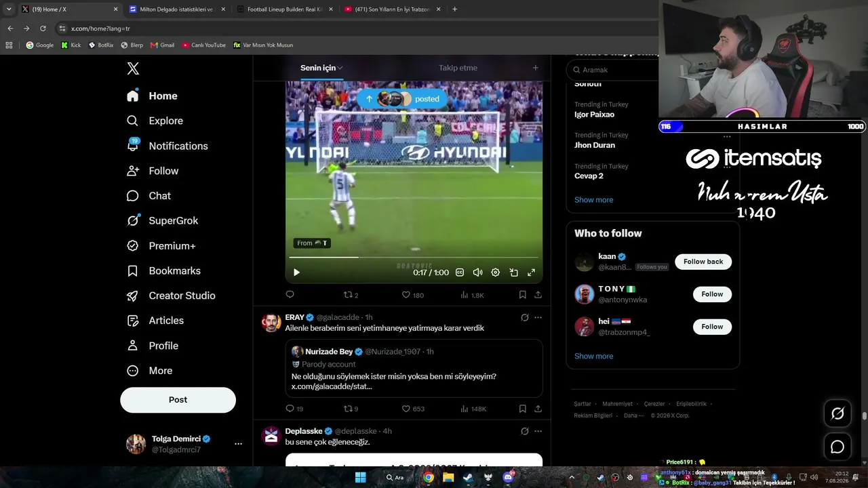
Task: Switch to the Takip etme tab
Action: (458, 68)
